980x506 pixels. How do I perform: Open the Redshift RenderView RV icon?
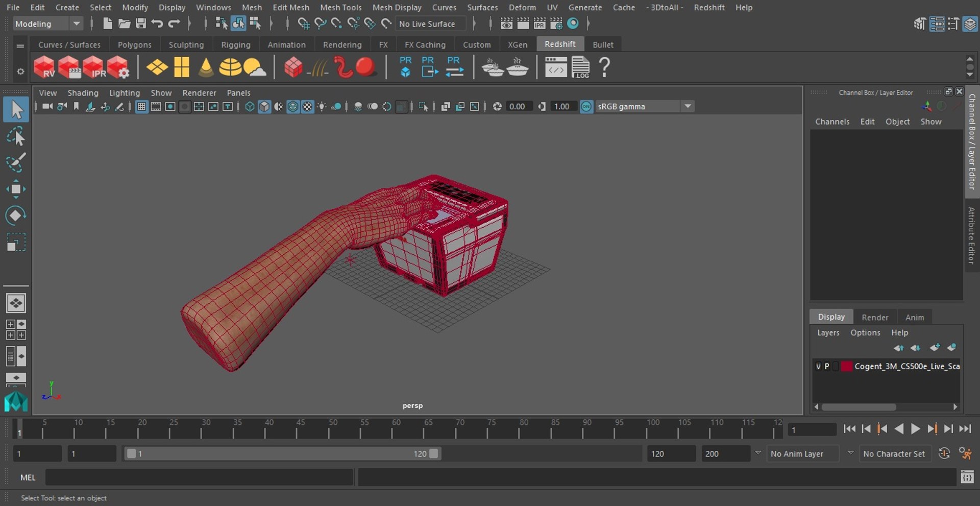(44, 67)
